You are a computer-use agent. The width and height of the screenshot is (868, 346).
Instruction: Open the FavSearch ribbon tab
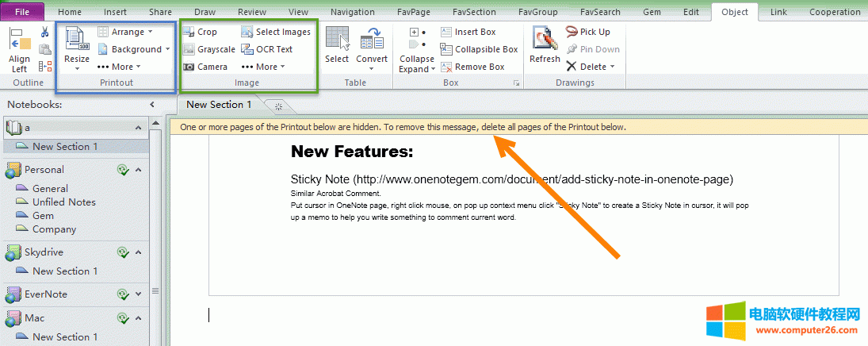click(602, 12)
